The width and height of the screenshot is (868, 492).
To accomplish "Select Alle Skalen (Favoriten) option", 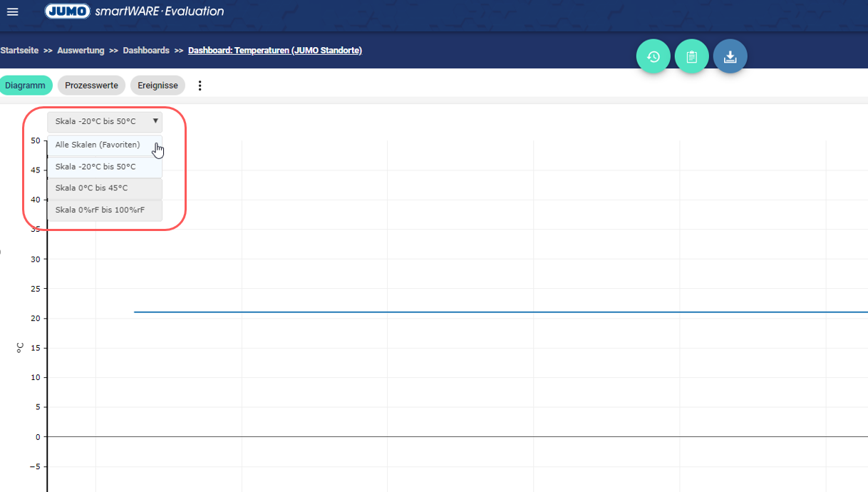I will pos(98,145).
